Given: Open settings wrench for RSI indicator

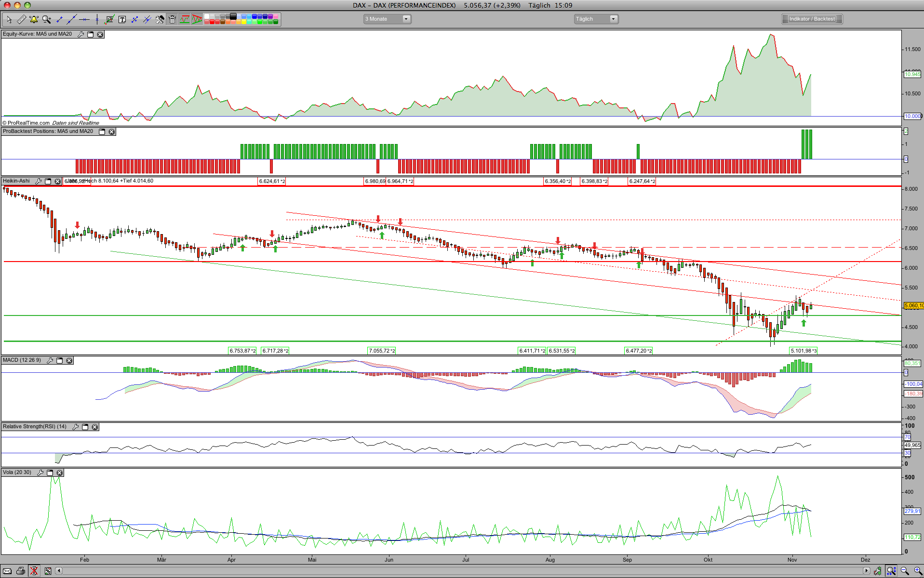Looking at the screenshot, I should [75, 427].
